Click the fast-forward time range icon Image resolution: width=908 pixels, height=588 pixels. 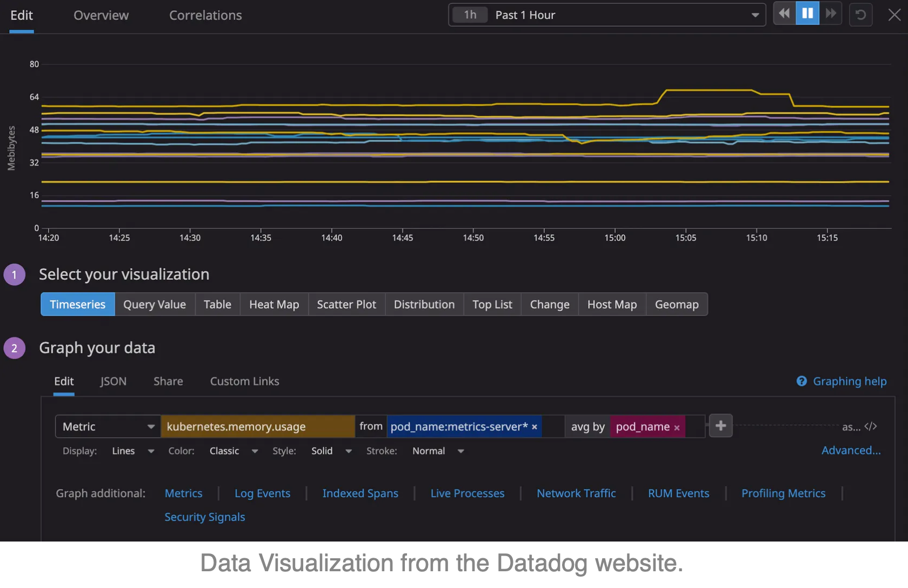pyautogui.click(x=831, y=14)
